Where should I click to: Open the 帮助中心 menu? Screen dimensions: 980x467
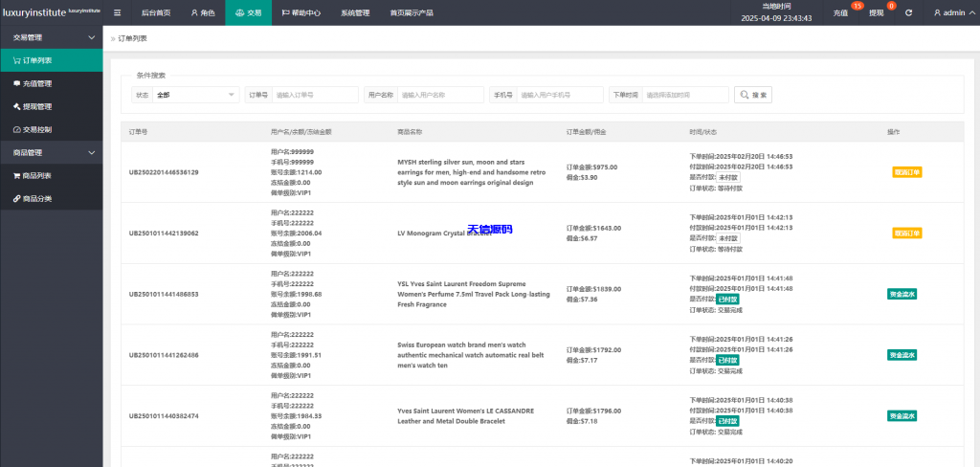tap(301, 12)
